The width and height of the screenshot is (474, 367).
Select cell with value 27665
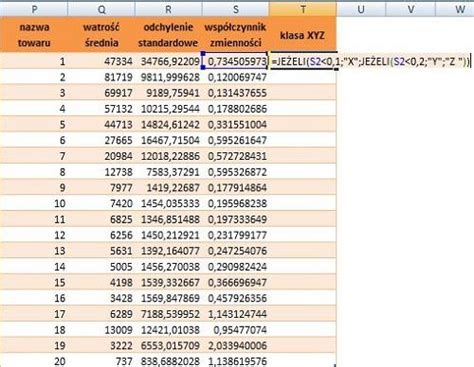[x=101, y=140]
